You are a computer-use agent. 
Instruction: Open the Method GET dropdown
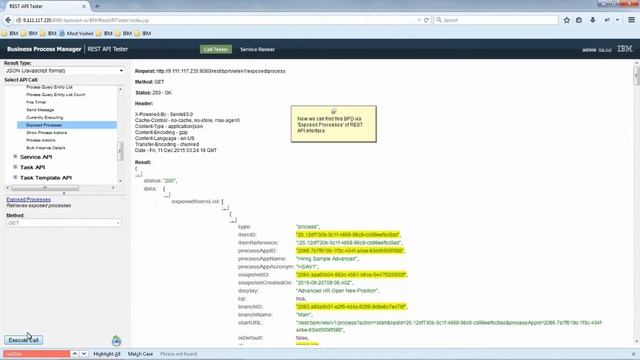tap(64, 223)
